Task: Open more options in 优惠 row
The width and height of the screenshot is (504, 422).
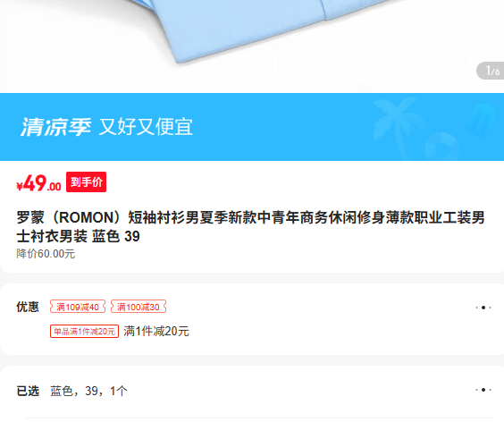Action: tap(483, 308)
